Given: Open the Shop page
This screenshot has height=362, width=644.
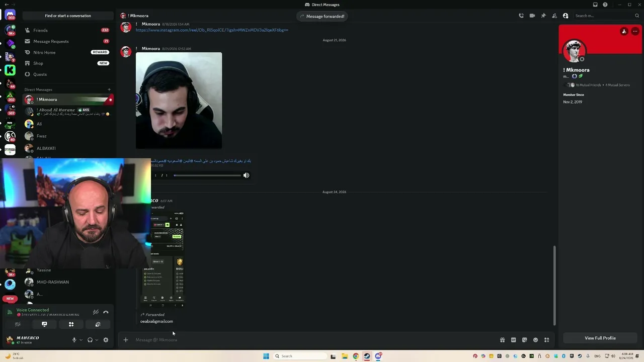Looking at the screenshot, I should [68, 63].
